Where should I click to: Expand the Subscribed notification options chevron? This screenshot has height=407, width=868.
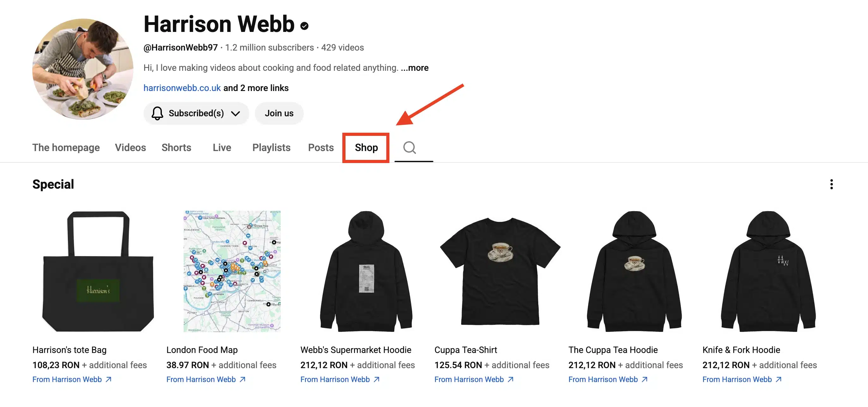pyautogui.click(x=236, y=113)
